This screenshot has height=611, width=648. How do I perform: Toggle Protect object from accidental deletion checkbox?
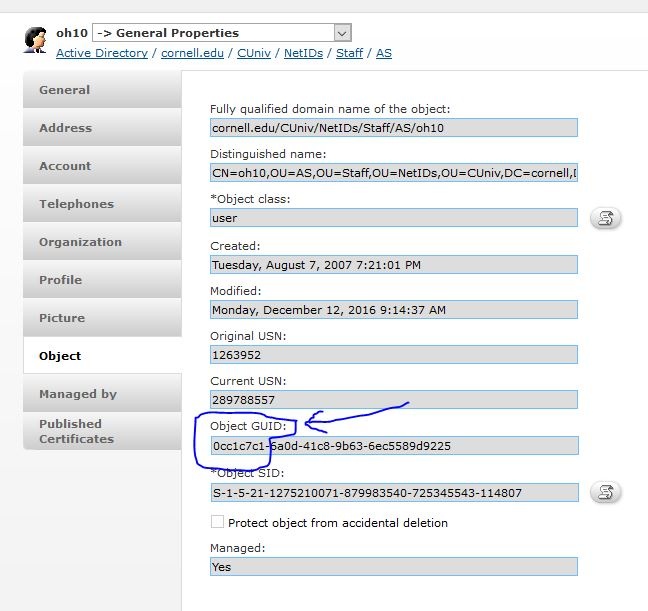pos(217,522)
